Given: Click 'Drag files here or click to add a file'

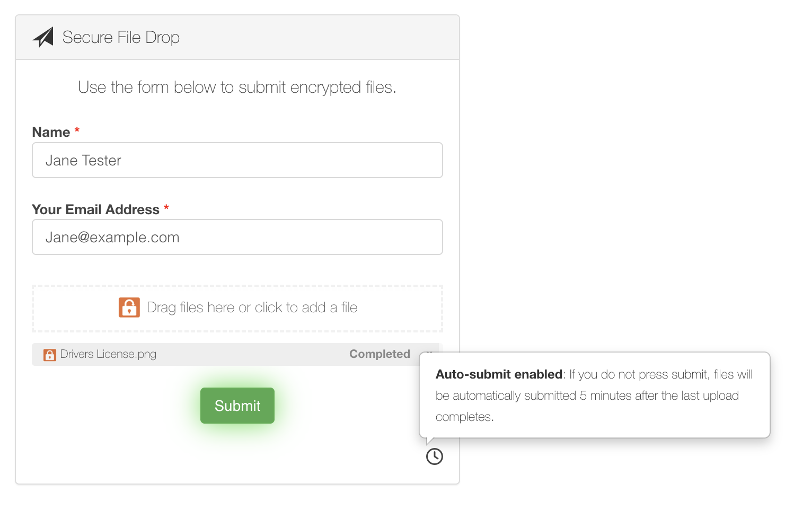Looking at the screenshot, I should point(252,308).
